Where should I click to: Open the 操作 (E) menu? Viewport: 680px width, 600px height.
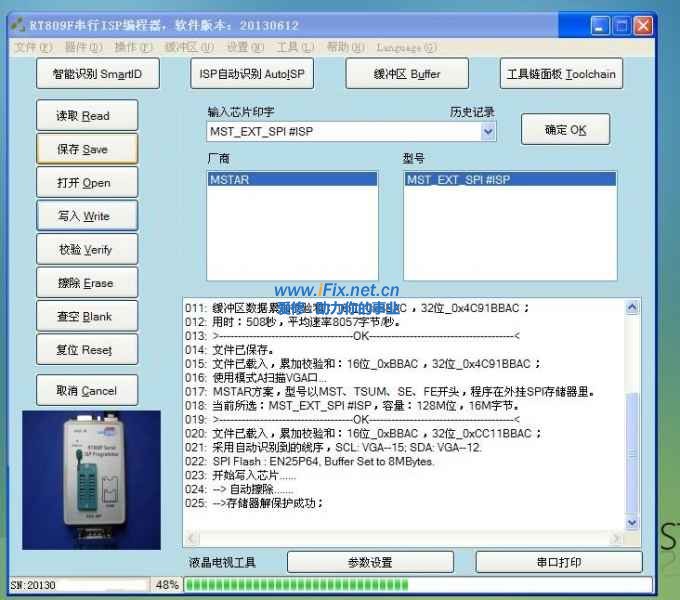[x=133, y=47]
